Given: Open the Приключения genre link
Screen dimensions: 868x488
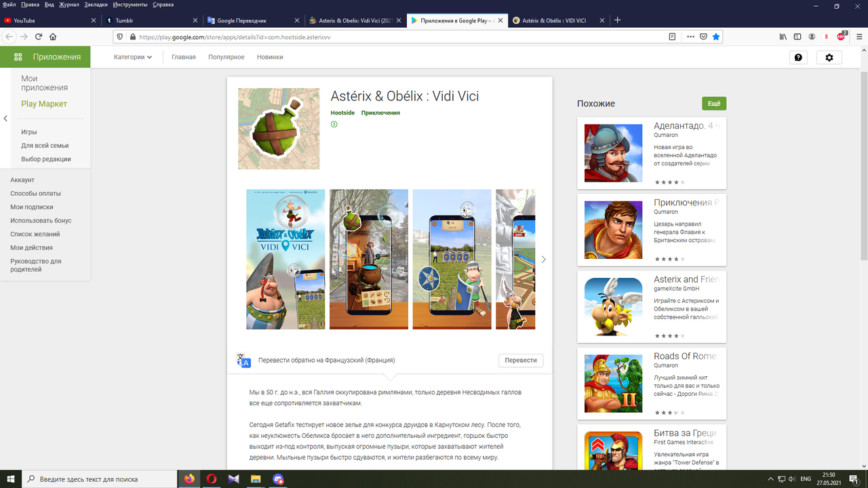Looking at the screenshot, I should [x=380, y=113].
